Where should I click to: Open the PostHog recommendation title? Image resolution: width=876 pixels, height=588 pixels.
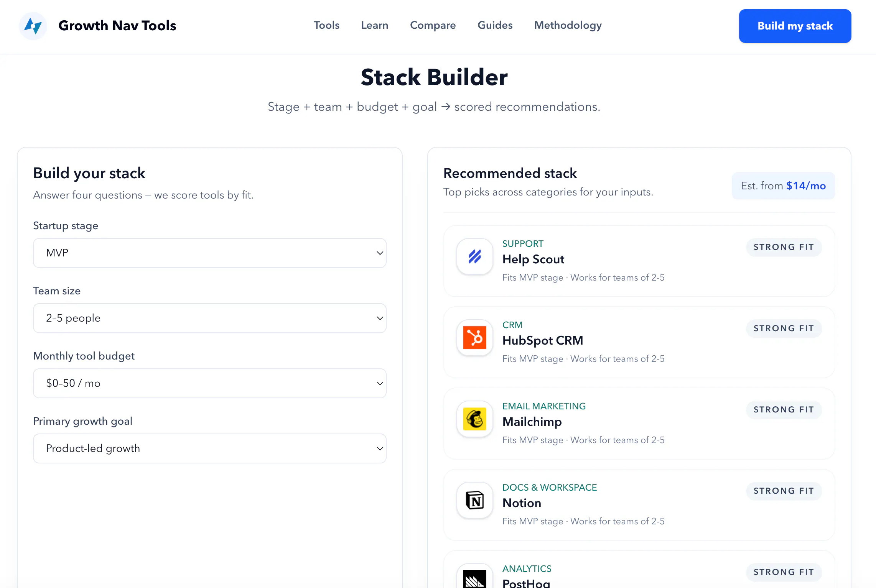point(526,583)
